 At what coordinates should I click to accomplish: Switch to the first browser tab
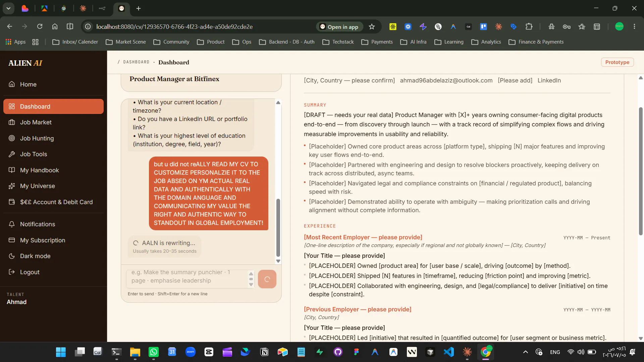click(25, 8)
